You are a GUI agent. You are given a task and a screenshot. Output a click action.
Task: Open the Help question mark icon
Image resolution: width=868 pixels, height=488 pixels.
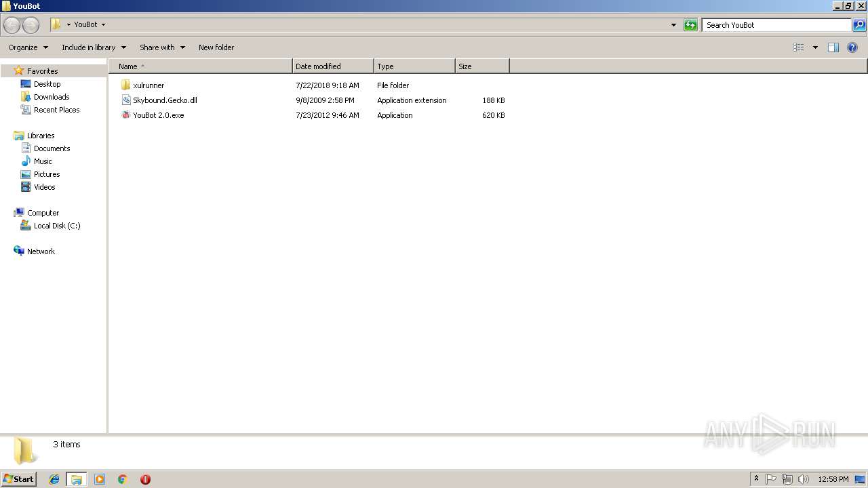tap(852, 47)
